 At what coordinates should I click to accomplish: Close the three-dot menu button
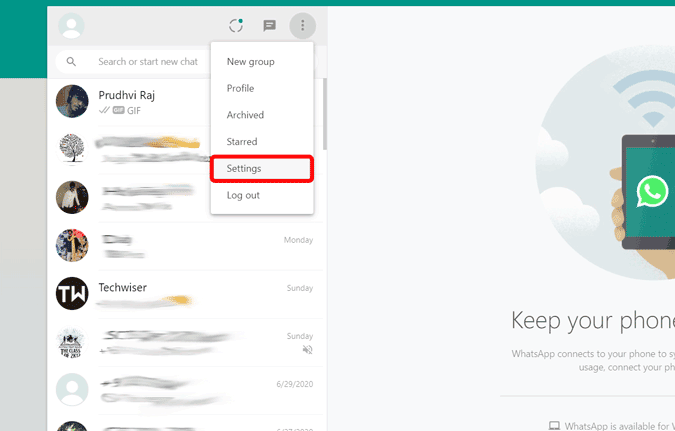(303, 26)
